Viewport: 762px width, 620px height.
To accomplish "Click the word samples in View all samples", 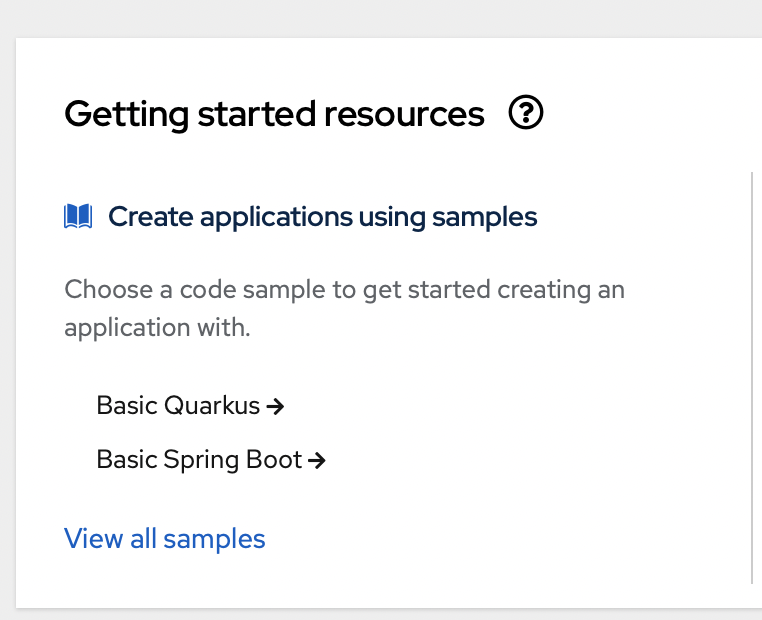I will pyautogui.click(x=214, y=539).
